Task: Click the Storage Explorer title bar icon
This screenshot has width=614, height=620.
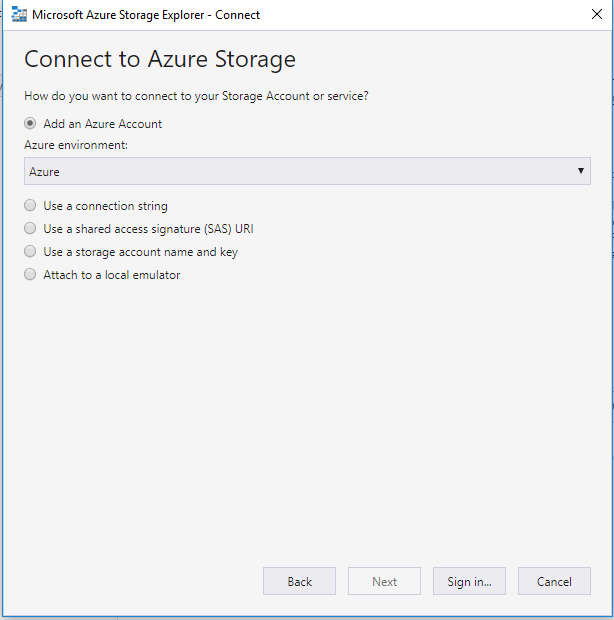Action: click(19, 15)
